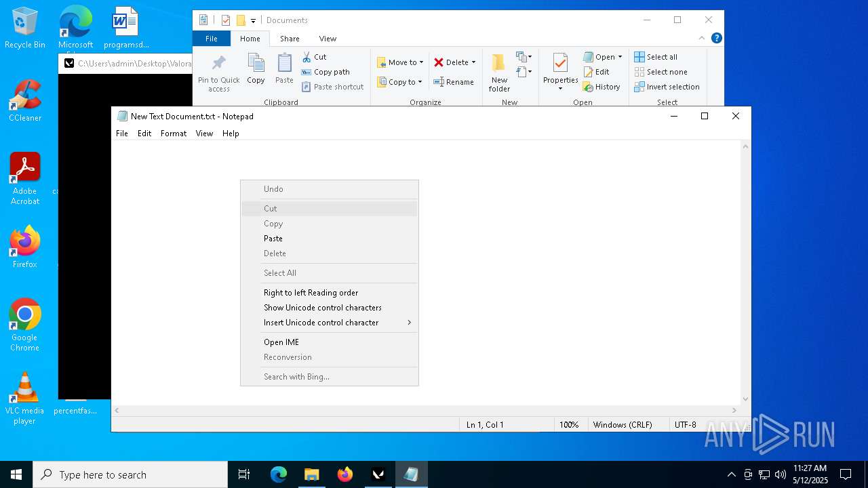The width and height of the screenshot is (868, 488).
Task: Click the UTF-8 encoding status entry
Action: (685, 425)
